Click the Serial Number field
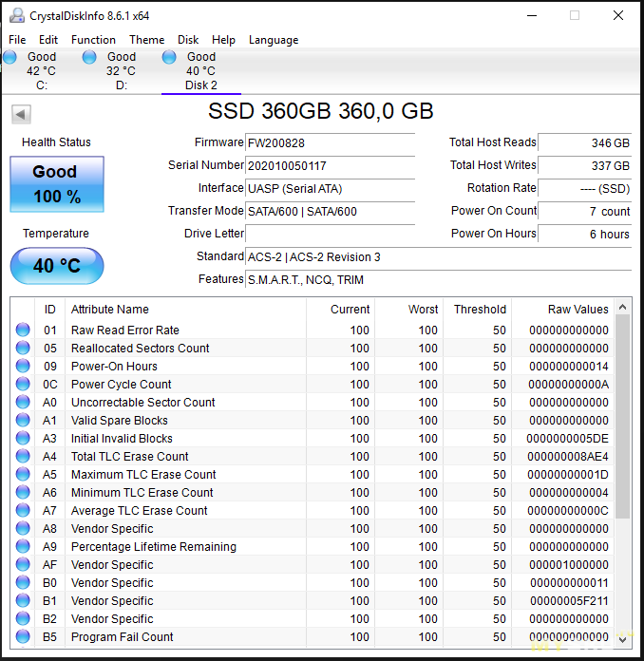 [331, 165]
